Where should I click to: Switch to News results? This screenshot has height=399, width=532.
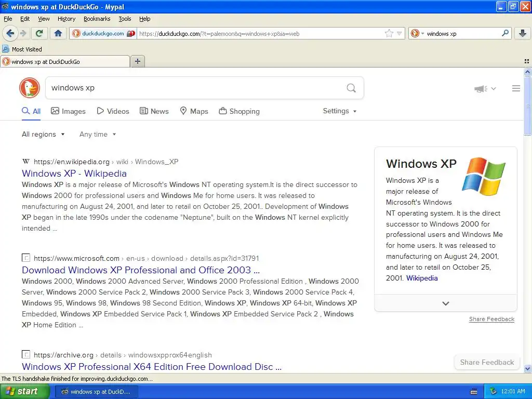tap(154, 111)
